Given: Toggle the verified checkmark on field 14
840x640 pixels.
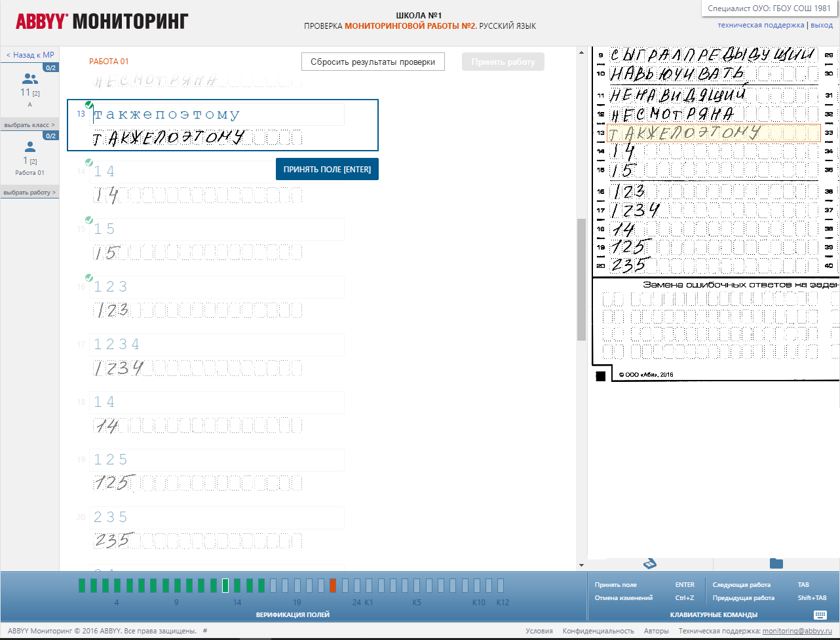Looking at the screenshot, I should 88,162.
